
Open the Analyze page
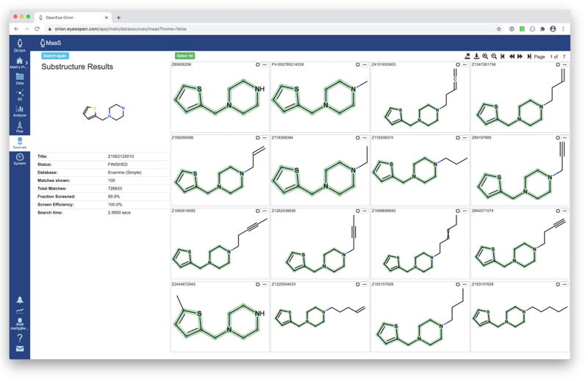pyautogui.click(x=20, y=111)
